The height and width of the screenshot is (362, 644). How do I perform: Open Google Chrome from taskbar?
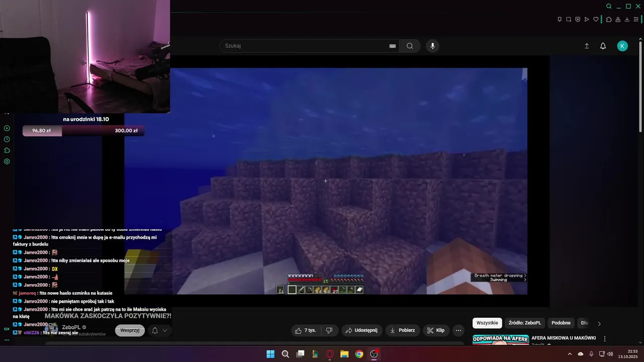(x=359, y=354)
